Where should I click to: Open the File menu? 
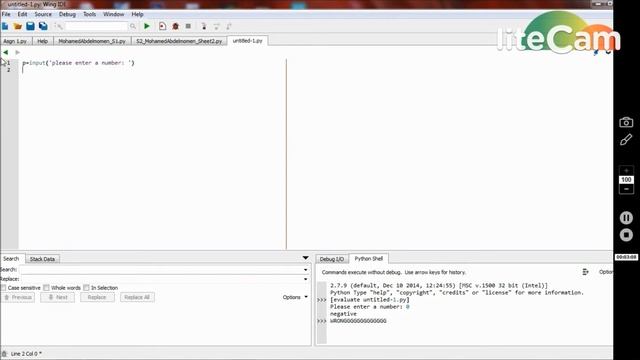(x=6, y=14)
